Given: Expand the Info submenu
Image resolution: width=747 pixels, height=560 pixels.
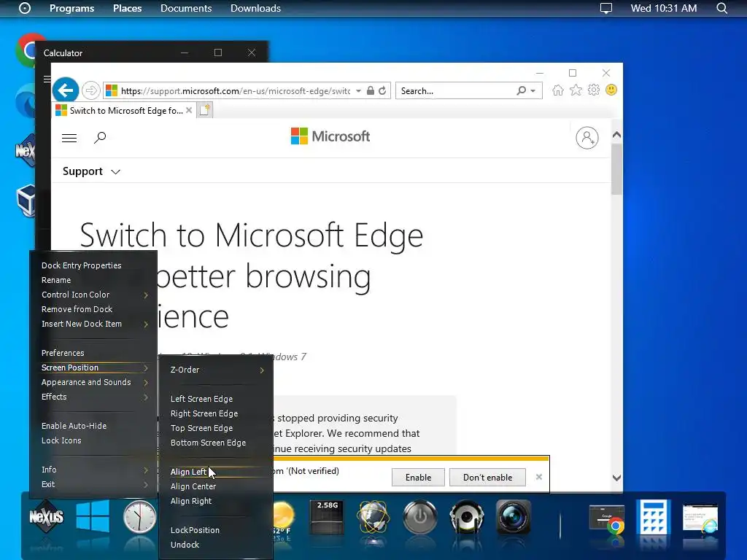Looking at the screenshot, I should [x=94, y=470].
